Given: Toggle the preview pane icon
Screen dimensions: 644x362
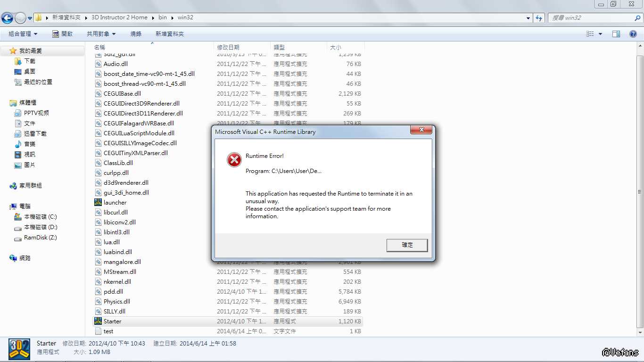Looking at the screenshot, I should (x=616, y=34).
